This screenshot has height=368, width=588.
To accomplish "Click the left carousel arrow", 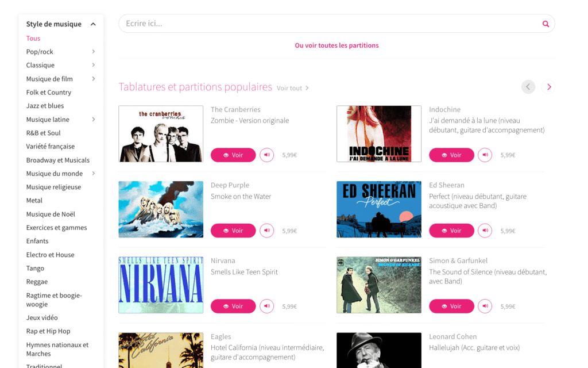I will tap(528, 87).
